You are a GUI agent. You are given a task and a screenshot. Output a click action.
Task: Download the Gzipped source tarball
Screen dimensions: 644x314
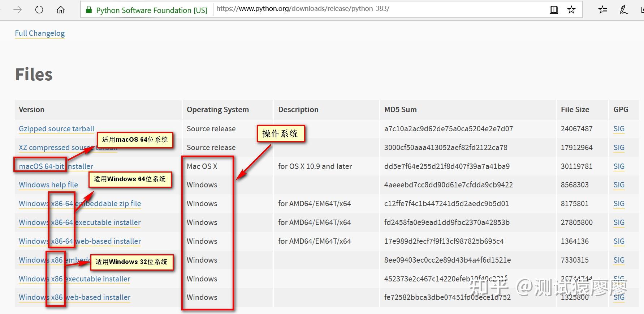(56, 129)
